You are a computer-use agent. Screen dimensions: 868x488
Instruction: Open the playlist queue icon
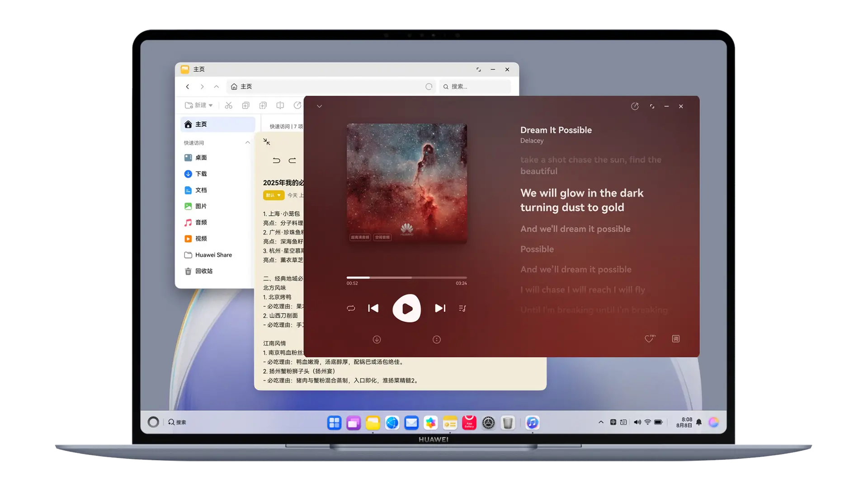pos(462,308)
